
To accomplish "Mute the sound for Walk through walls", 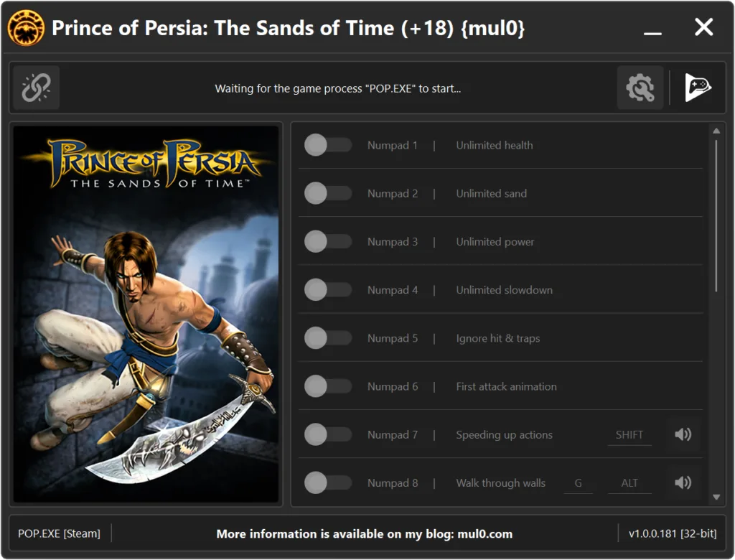I will tap(683, 482).
